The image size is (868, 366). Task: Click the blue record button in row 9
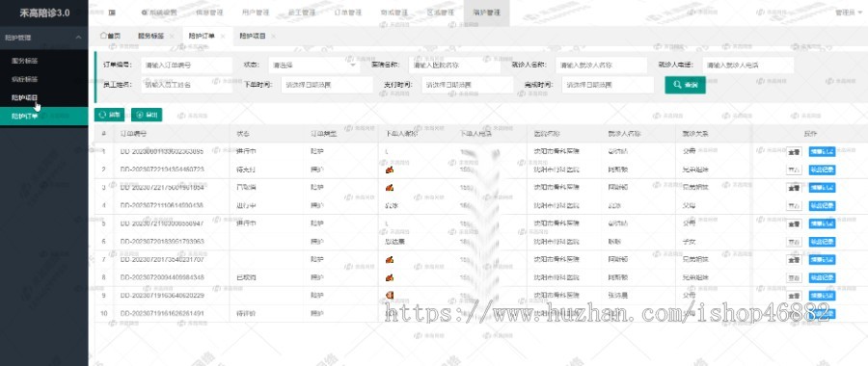pos(822,296)
